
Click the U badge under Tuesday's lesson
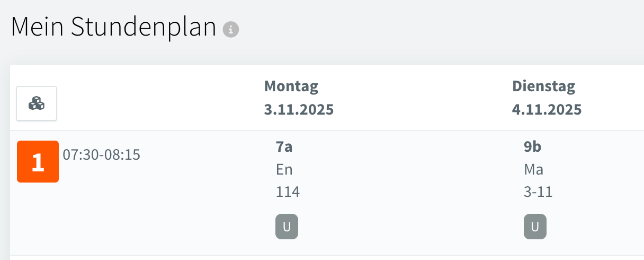point(535,227)
